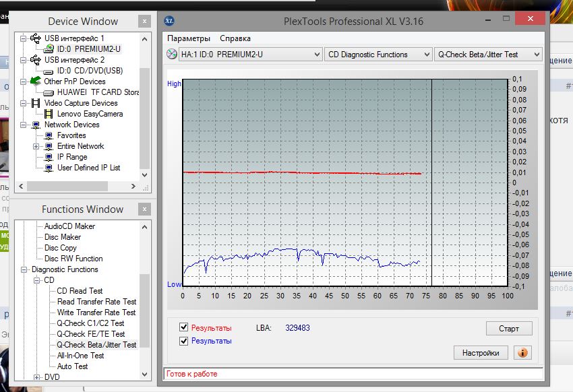The image size is (573, 392).
Task: Click the Functions Window scroll up arrow
Action: pos(145,227)
